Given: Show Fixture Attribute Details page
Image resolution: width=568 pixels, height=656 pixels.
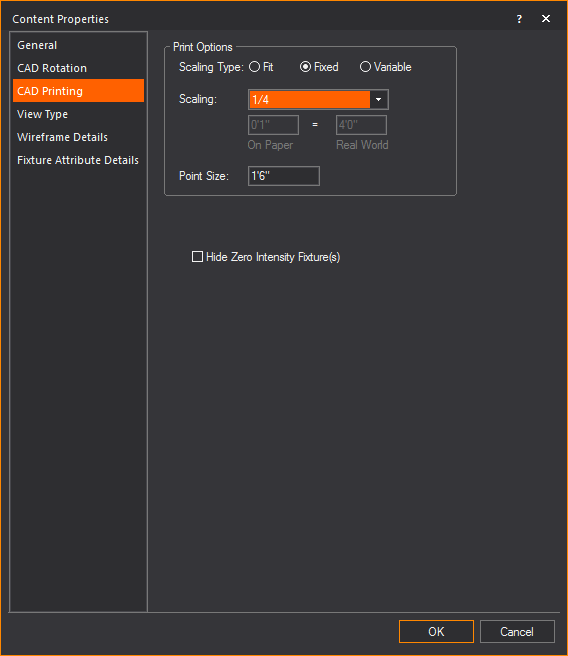Looking at the screenshot, I should pyautogui.click(x=78, y=160).
